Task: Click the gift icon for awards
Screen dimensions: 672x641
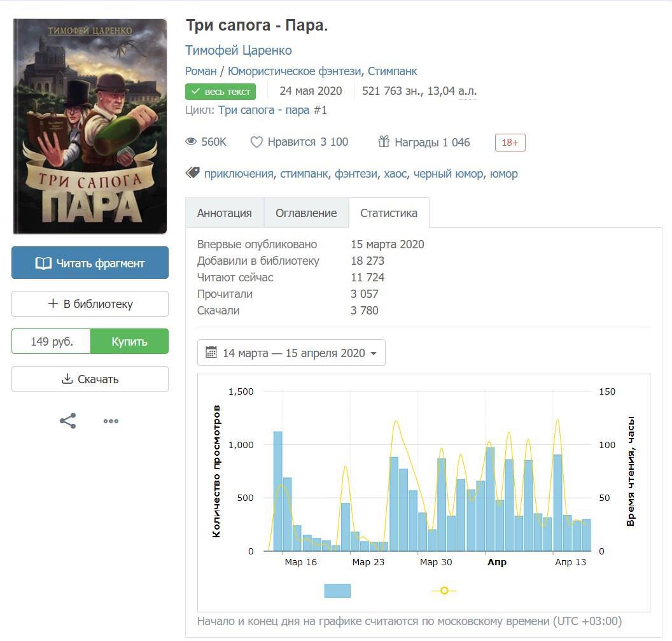Action: [x=384, y=142]
